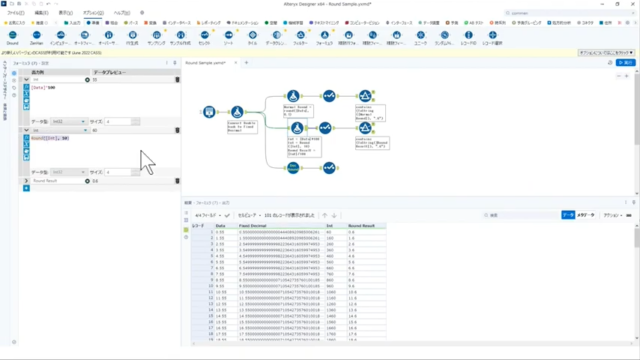Open the Edit menu
The image size is (640, 360).
[x=41, y=13]
